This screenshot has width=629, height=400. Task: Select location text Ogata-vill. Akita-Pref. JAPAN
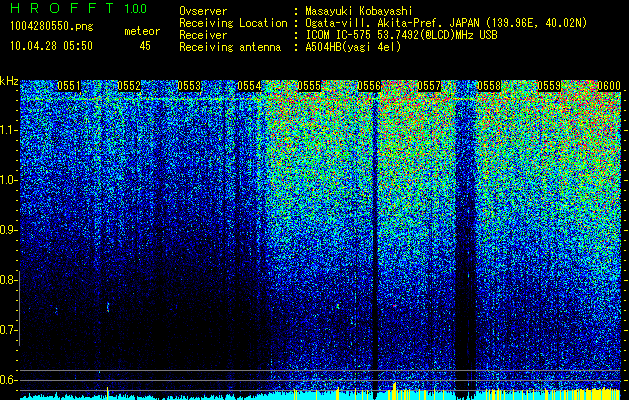(x=392, y=23)
